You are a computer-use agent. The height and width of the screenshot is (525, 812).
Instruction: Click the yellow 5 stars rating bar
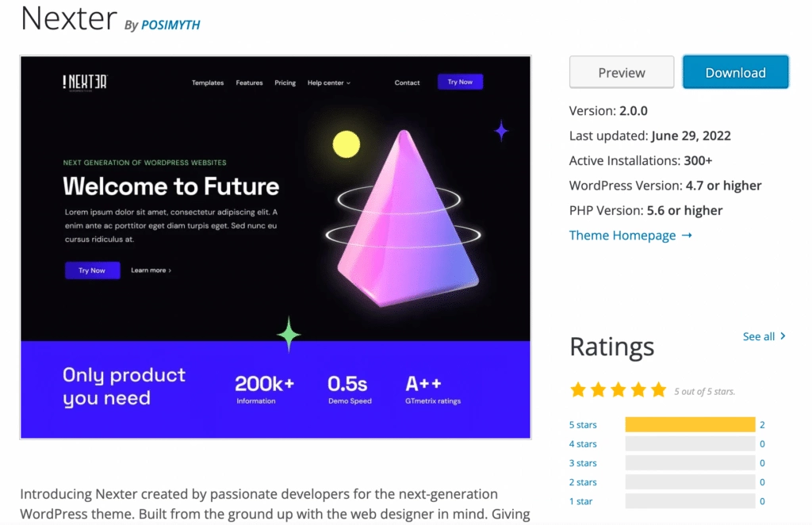coord(690,425)
